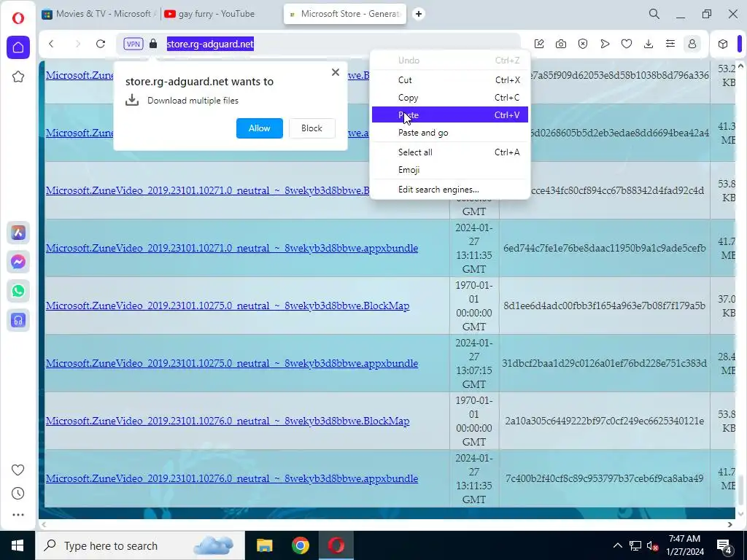This screenshot has height=560, width=747.
Task: View site security lock info
Action: tap(153, 44)
